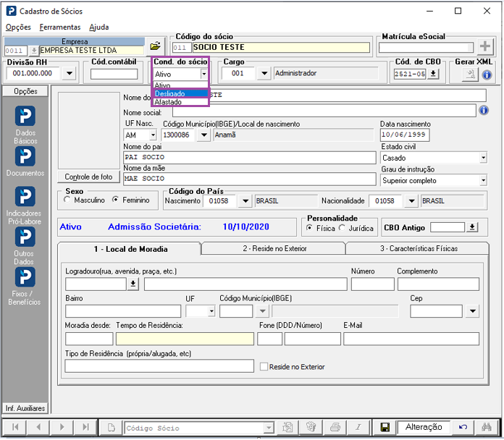Click the open folder icon beside Empresa
Viewport: 504px width, 440px height.
click(155, 46)
